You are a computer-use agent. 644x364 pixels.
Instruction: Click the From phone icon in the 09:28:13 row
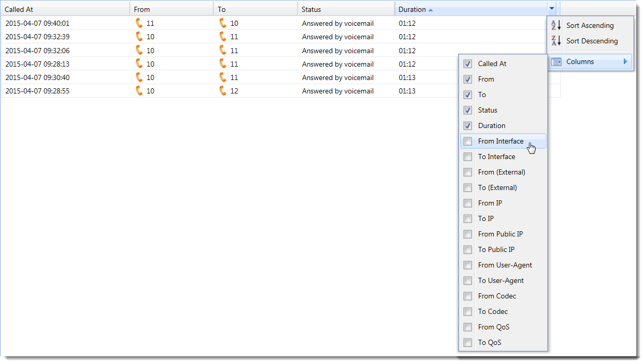tap(139, 64)
